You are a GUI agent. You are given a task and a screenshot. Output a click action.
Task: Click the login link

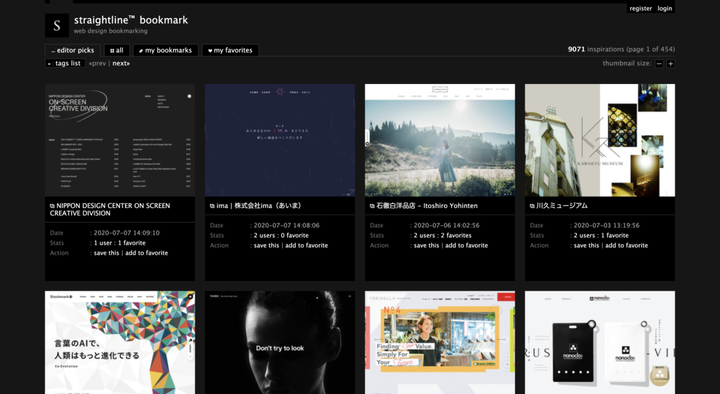tap(664, 8)
